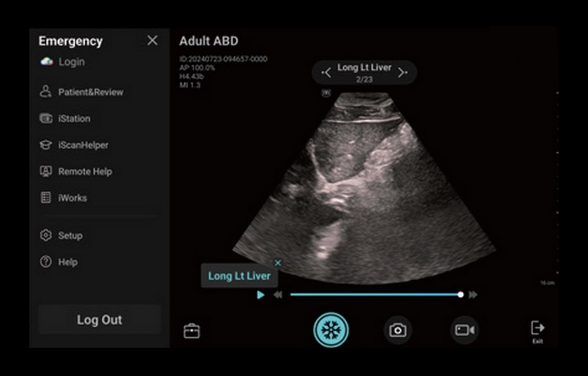Viewport: 588px width, 376px height.
Task: Play the cine loop
Action: (260, 295)
